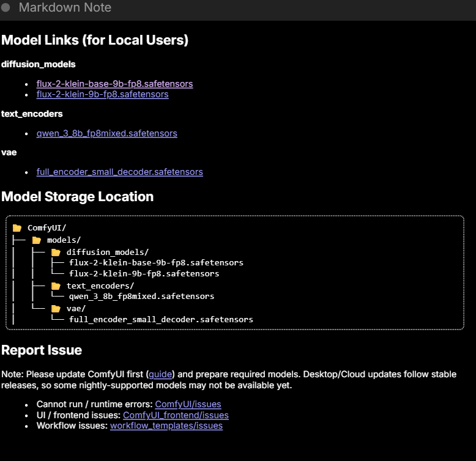
Task: Open ComfyUI/issues link
Action: coord(188,404)
